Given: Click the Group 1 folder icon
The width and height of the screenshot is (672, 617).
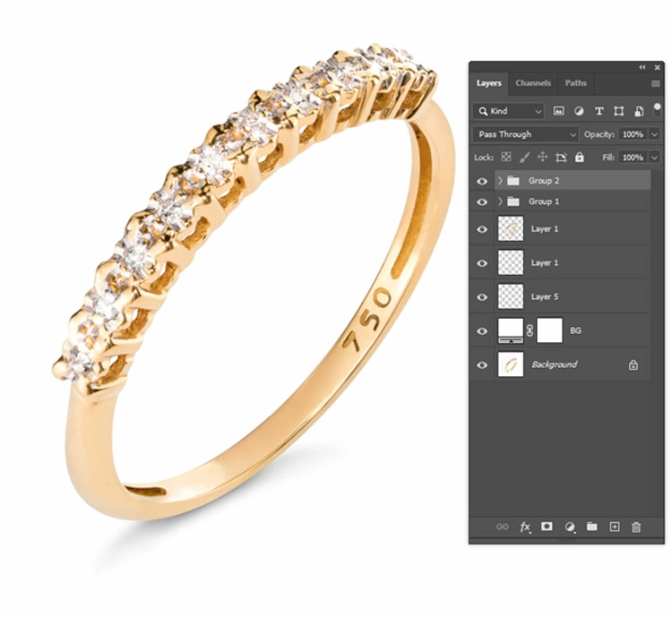Looking at the screenshot, I should [x=513, y=201].
